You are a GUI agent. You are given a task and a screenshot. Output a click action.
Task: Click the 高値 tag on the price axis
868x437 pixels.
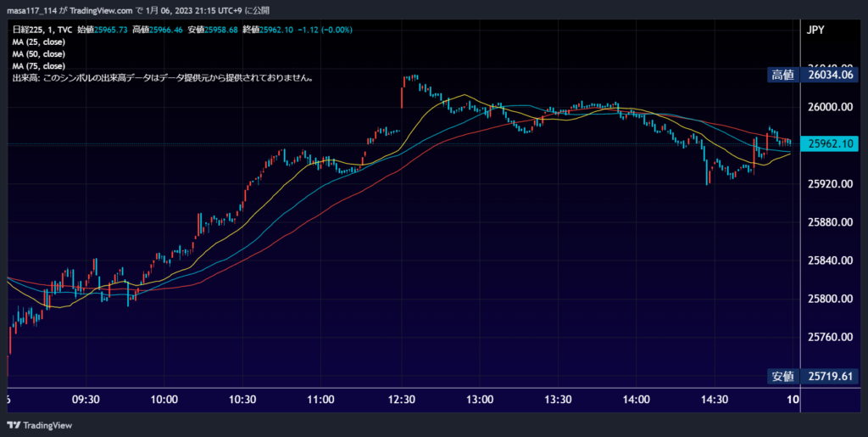tap(782, 76)
